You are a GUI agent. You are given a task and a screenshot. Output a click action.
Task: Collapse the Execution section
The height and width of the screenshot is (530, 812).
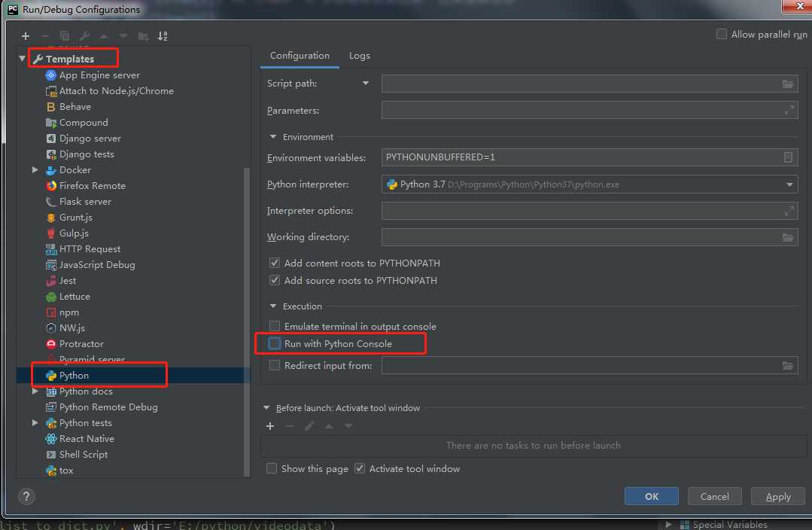[273, 306]
